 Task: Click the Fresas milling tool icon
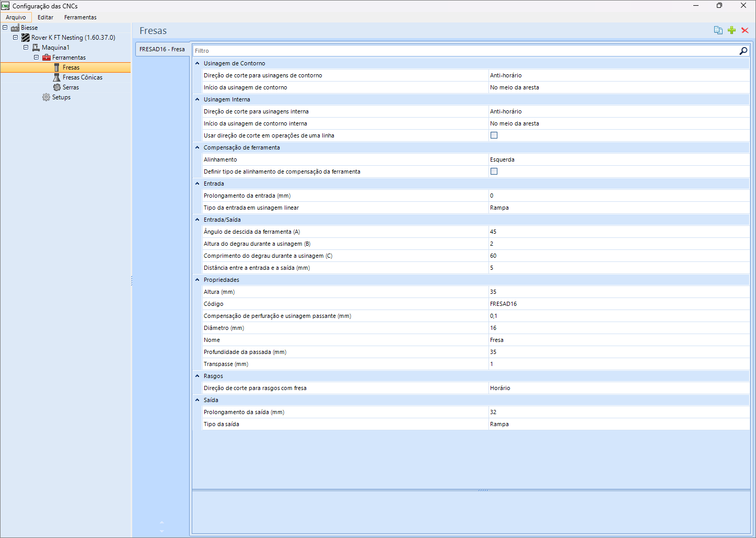point(57,67)
